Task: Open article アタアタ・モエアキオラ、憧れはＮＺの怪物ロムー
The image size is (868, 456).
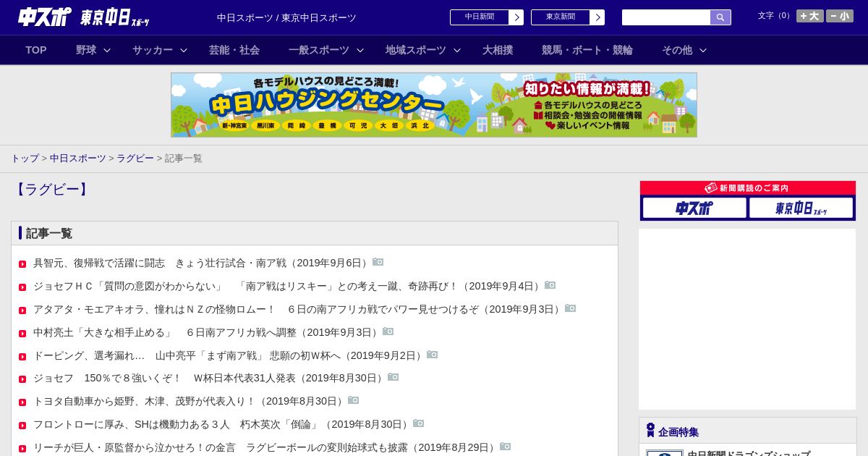Action: click(299, 309)
